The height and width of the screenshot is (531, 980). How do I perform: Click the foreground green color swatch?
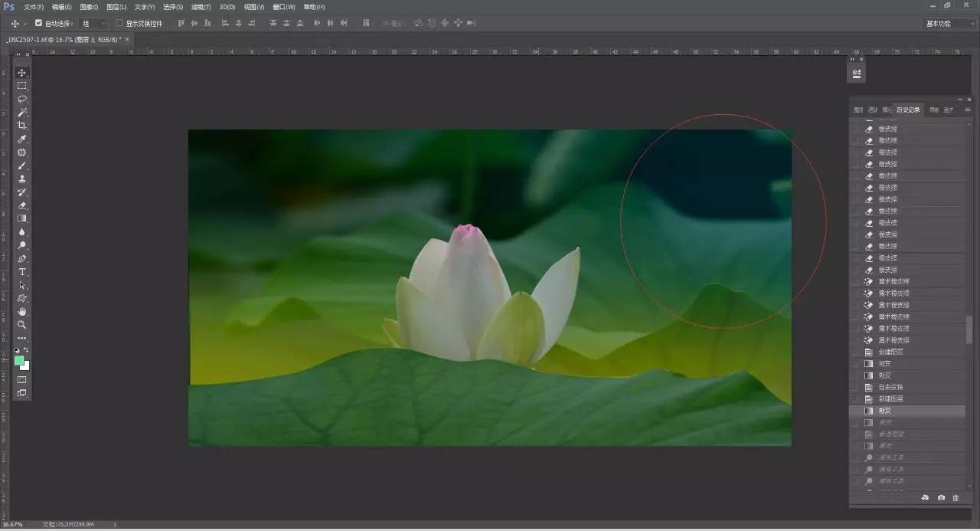(x=20, y=360)
